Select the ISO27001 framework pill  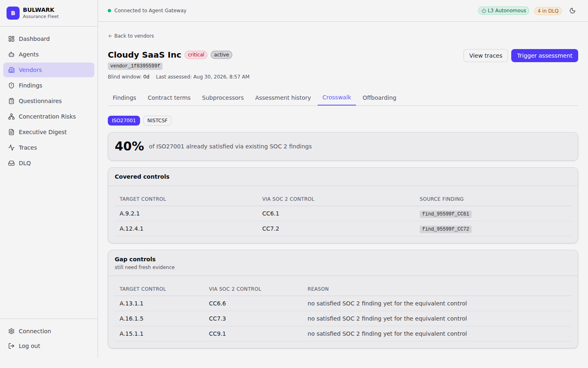124,121
